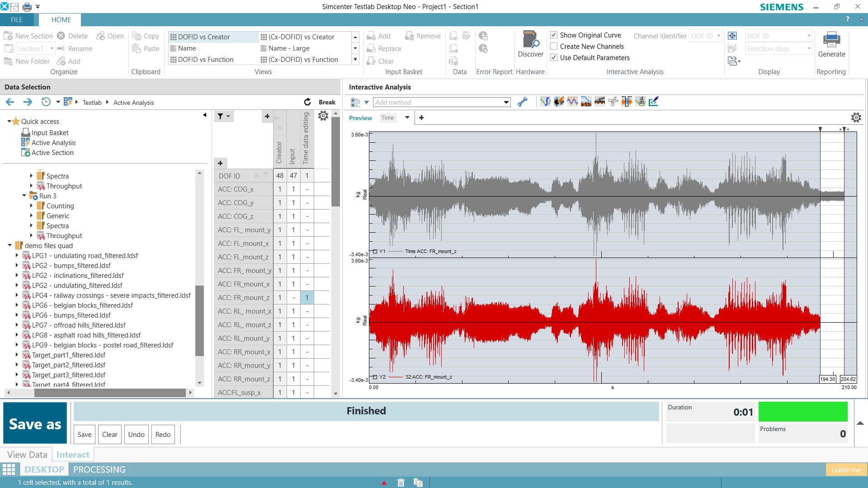This screenshot has width=868, height=488.
Task: Switch to the View Data tab
Action: click(27, 455)
